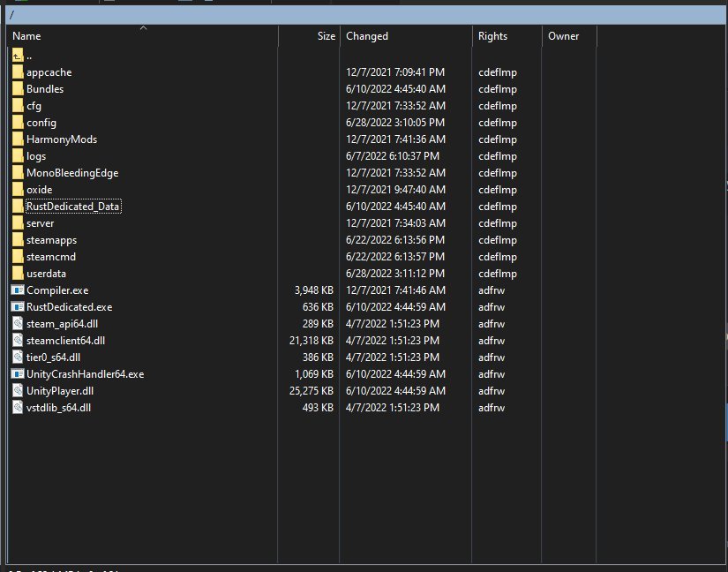Sort files by the Rights column header

(x=507, y=36)
